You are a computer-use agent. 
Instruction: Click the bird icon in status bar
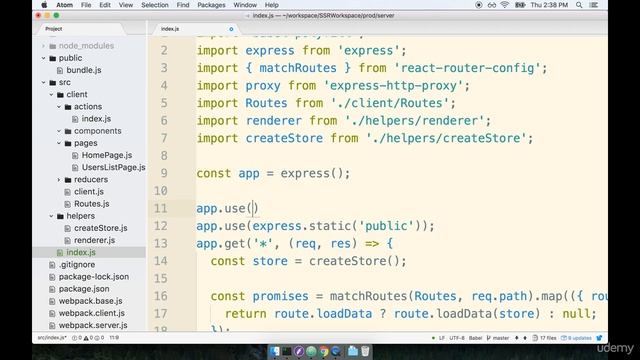(599, 338)
